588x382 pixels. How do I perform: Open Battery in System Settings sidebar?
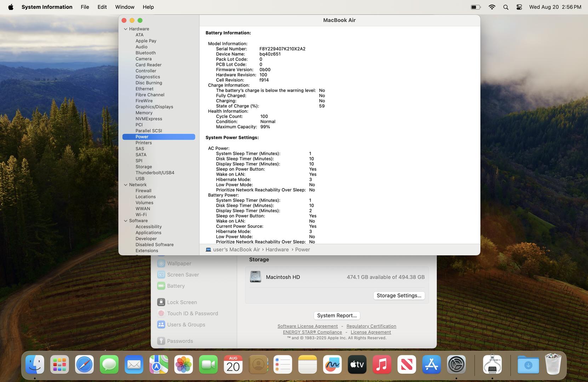[176, 286]
